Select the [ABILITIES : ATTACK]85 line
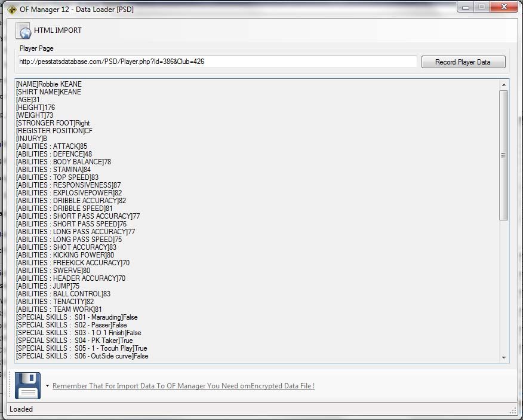The width and height of the screenshot is (523, 420). click(x=51, y=146)
